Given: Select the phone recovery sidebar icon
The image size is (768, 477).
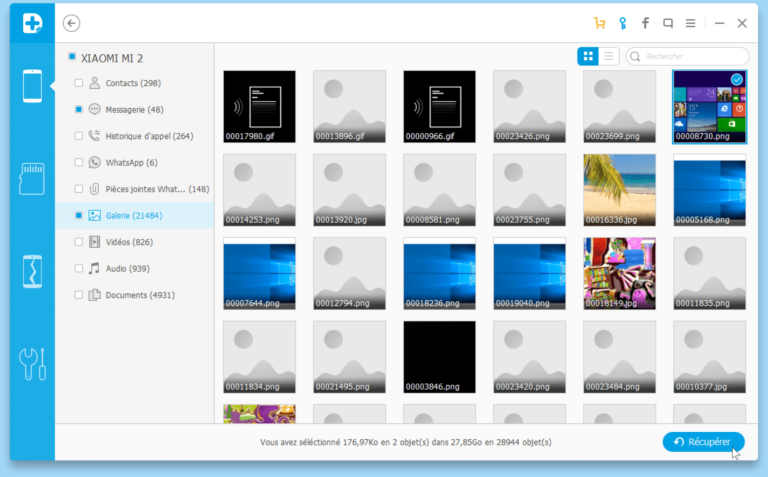Looking at the screenshot, I should (33, 86).
